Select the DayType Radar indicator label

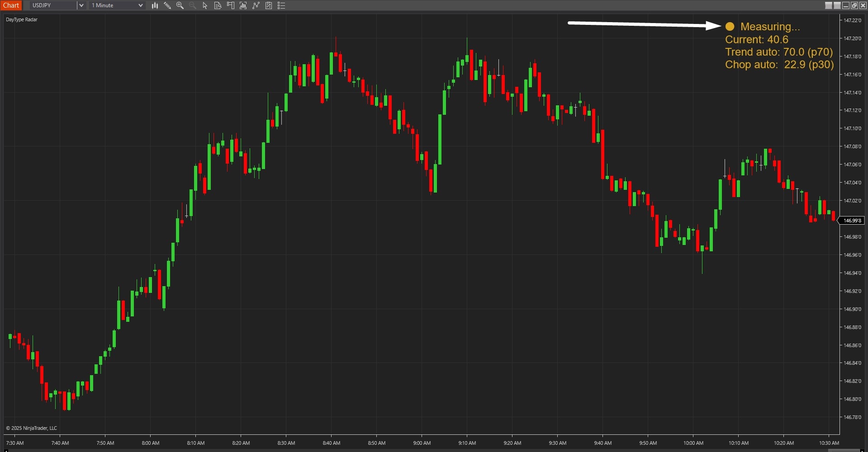click(21, 19)
